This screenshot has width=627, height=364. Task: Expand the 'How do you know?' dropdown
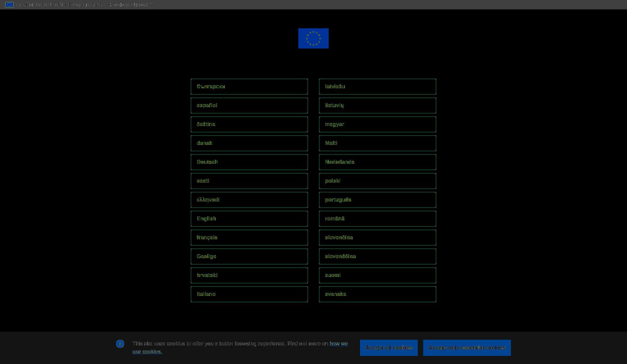pyautogui.click(x=131, y=5)
